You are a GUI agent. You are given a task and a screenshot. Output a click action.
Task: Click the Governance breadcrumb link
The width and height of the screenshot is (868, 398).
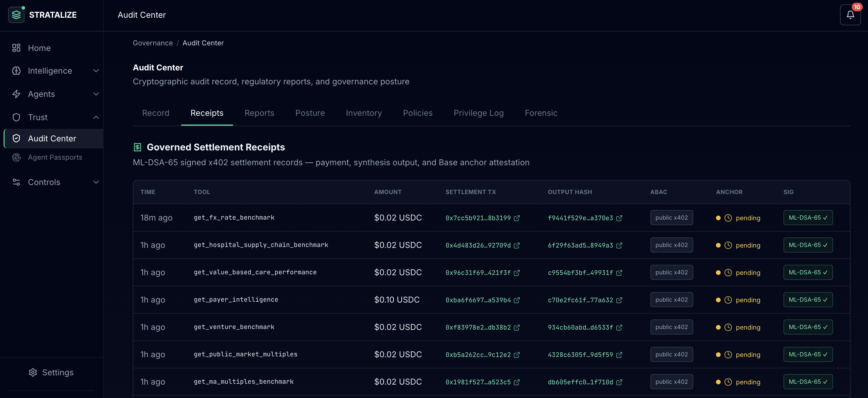153,43
